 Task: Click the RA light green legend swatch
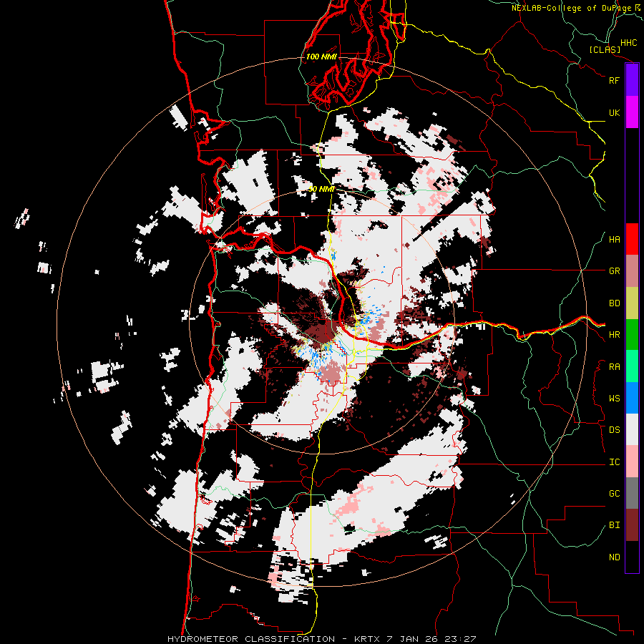[x=632, y=366]
